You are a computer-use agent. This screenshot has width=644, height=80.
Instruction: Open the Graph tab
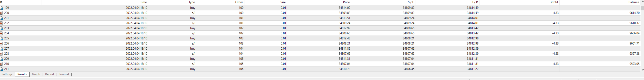(36, 74)
